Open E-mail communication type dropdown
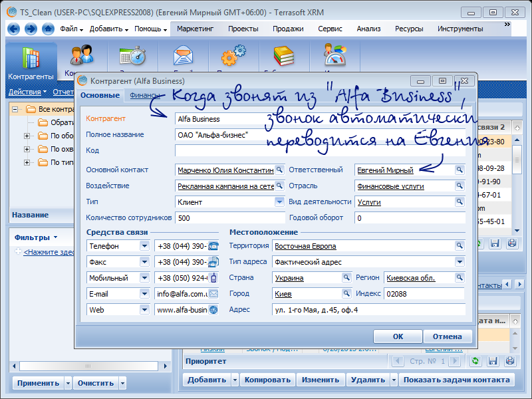Screen dimensions: 532x399 pos(144,293)
